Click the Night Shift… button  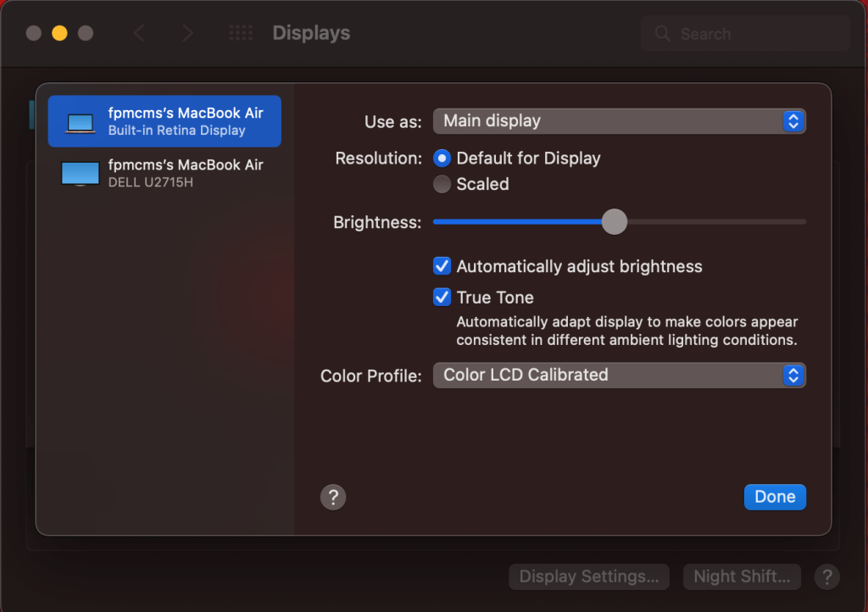coord(742,576)
